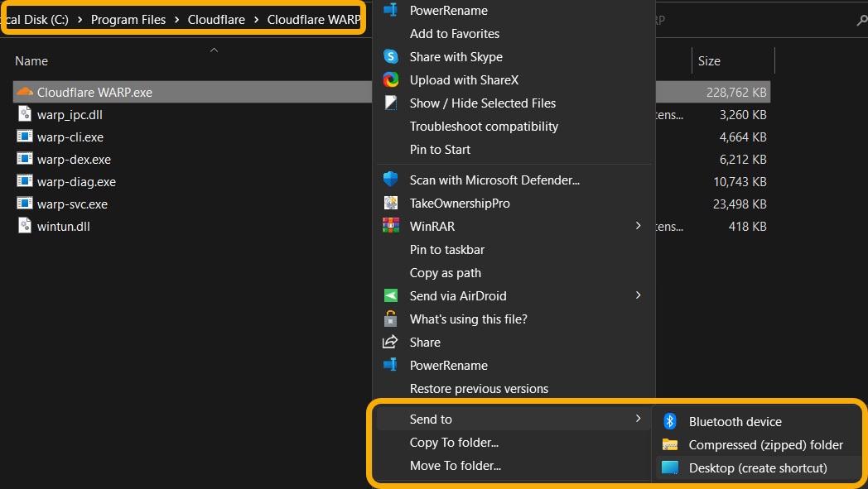Viewport: 868px width, 489px height.
Task: Expand the WinRAR submenu arrow
Action: pos(638,226)
